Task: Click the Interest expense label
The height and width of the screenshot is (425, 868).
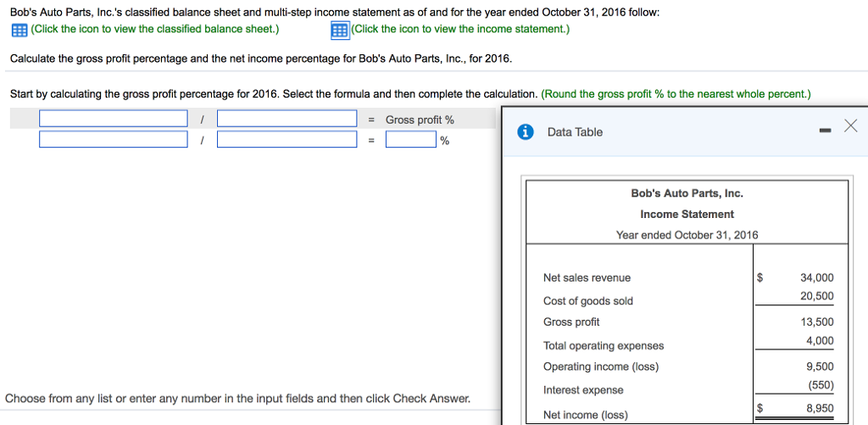Action: pyautogui.click(x=583, y=390)
